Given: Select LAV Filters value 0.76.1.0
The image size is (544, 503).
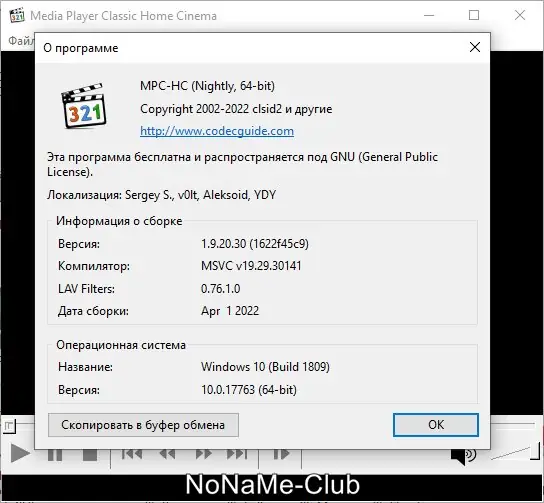Looking at the screenshot, I should [x=220, y=289].
